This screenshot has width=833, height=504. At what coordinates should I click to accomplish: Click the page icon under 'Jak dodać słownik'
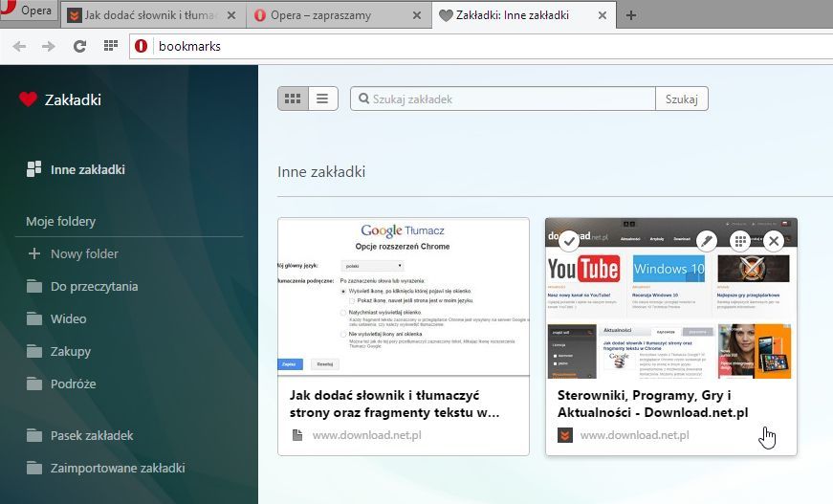(297, 435)
